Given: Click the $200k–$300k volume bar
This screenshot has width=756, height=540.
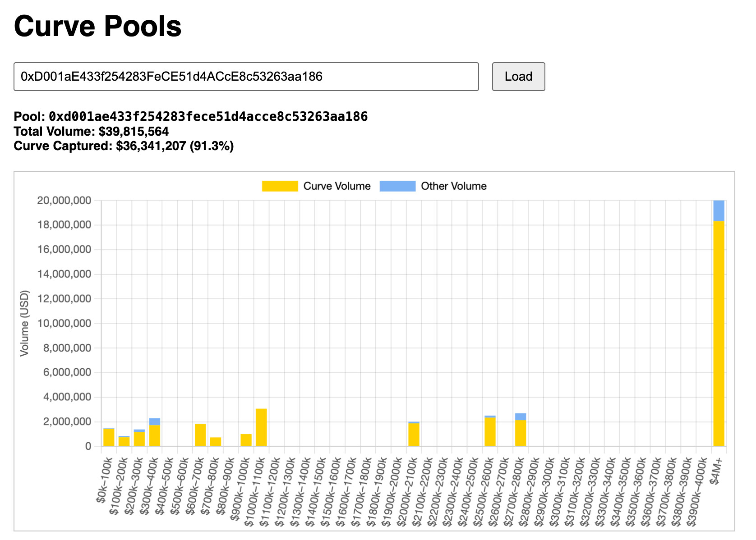Looking at the screenshot, I should click(x=139, y=438).
